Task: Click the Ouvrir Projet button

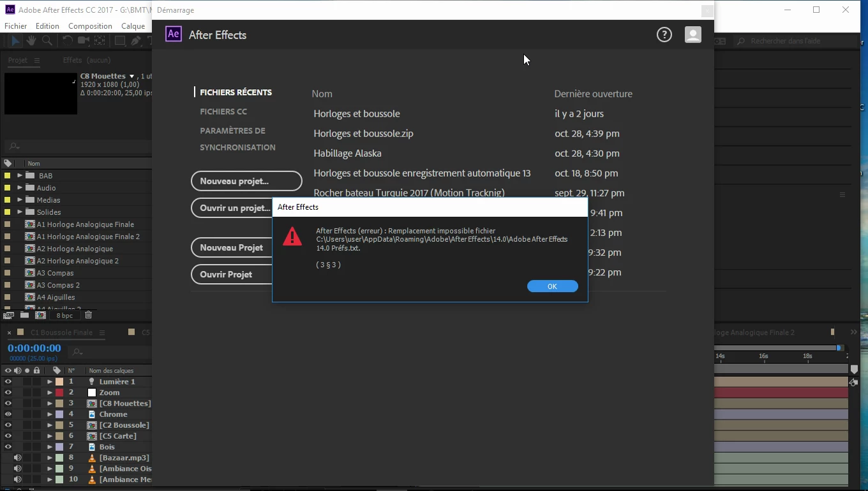Action: pyautogui.click(x=232, y=274)
